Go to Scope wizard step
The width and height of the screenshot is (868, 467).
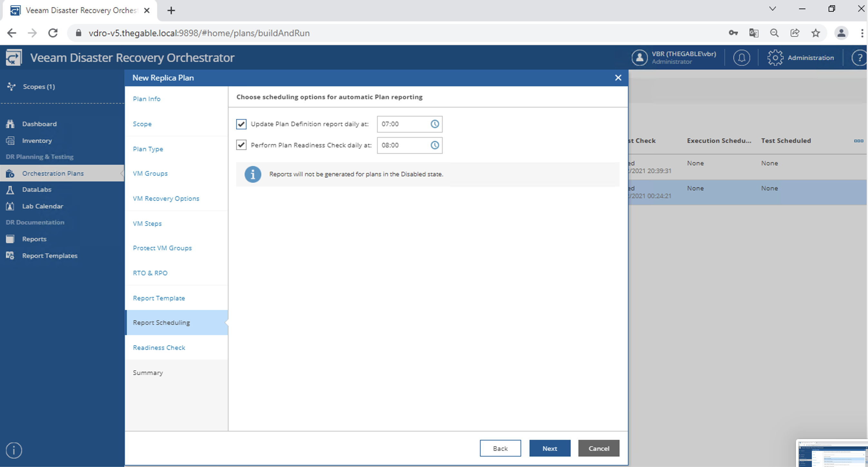pyautogui.click(x=142, y=124)
